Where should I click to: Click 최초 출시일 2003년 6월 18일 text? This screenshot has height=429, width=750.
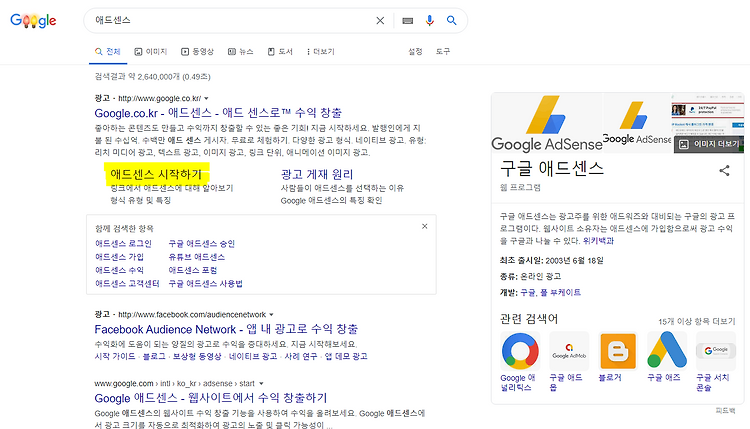(x=551, y=261)
